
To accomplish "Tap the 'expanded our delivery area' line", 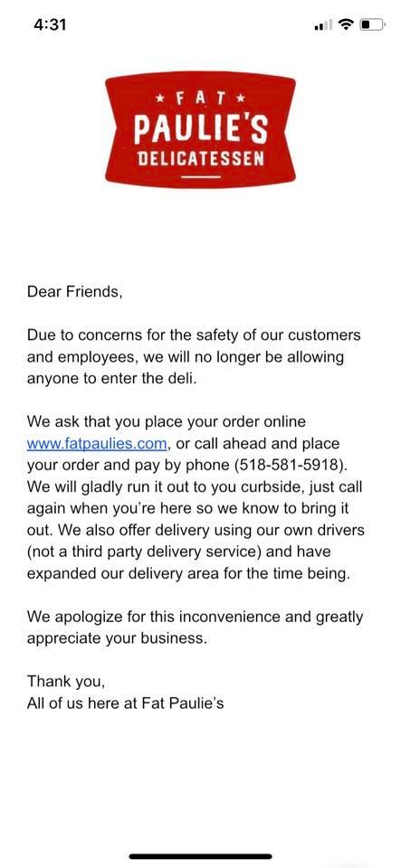I will pyautogui.click(x=189, y=573).
